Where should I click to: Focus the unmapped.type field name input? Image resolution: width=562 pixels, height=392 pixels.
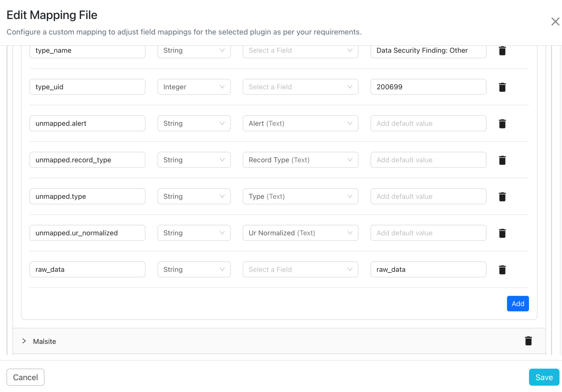(x=87, y=196)
